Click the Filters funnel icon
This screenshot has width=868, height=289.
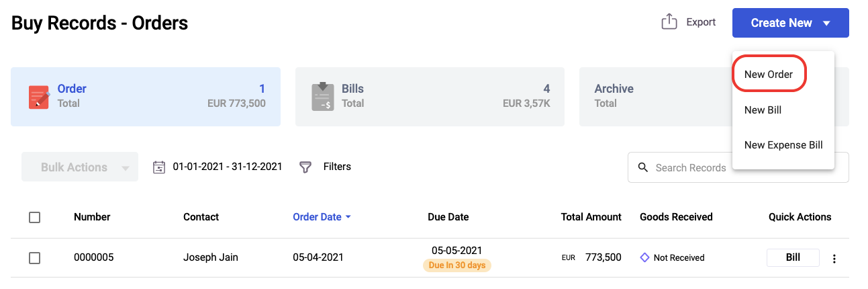point(305,167)
